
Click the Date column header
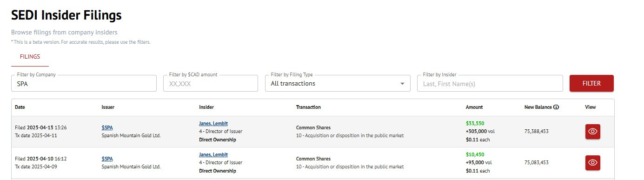pyautogui.click(x=20, y=107)
